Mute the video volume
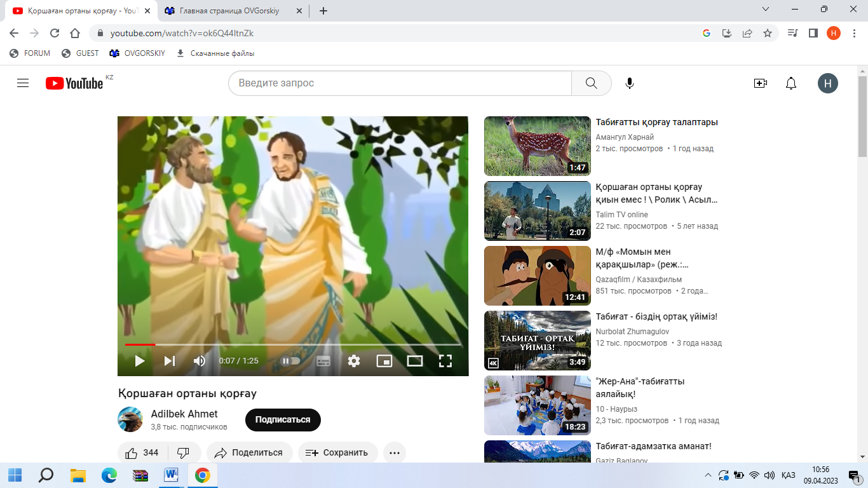The image size is (868, 488). click(x=200, y=361)
